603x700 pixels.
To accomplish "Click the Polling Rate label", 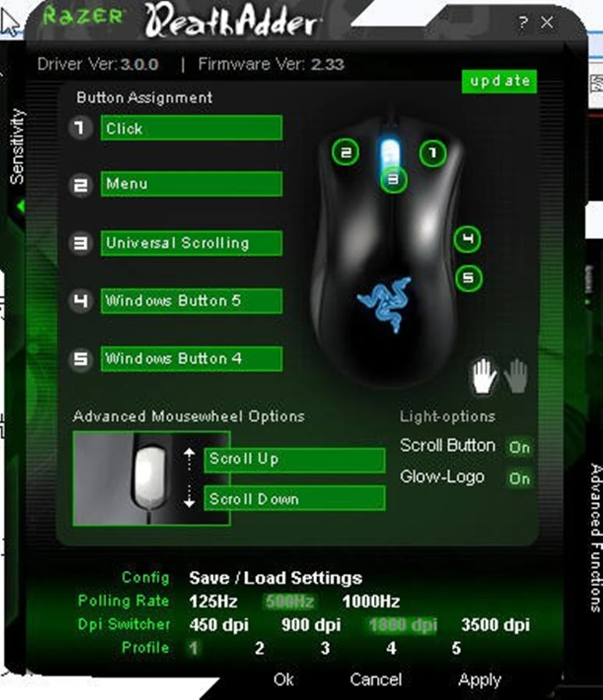I will pos(124,601).
